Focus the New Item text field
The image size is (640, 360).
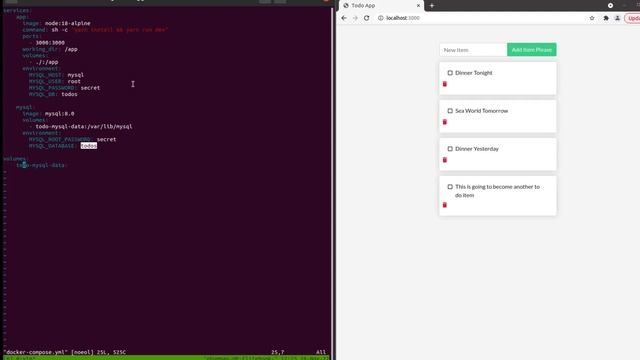[x=473, y=50]
